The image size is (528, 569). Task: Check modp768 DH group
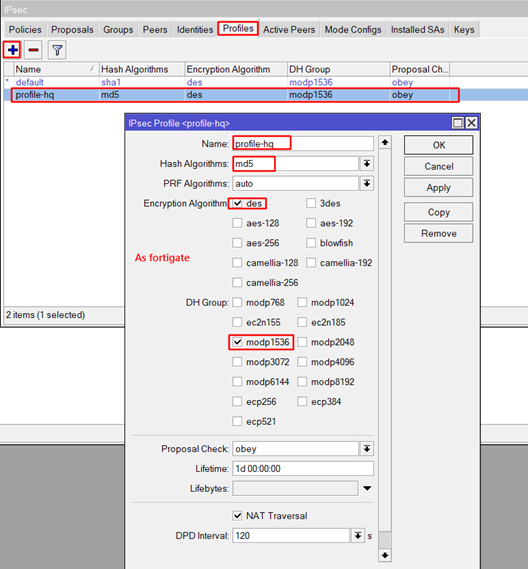237,302
